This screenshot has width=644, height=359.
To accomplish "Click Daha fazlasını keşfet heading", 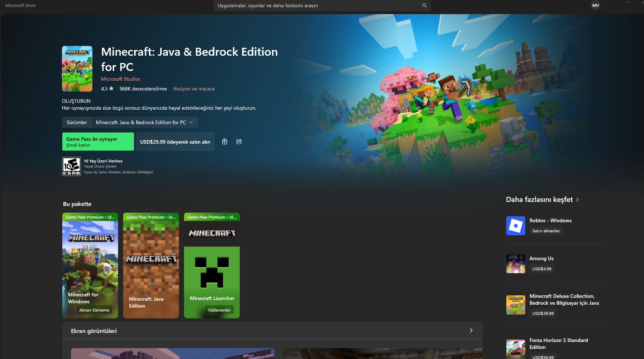I will (x=539, y=200).
